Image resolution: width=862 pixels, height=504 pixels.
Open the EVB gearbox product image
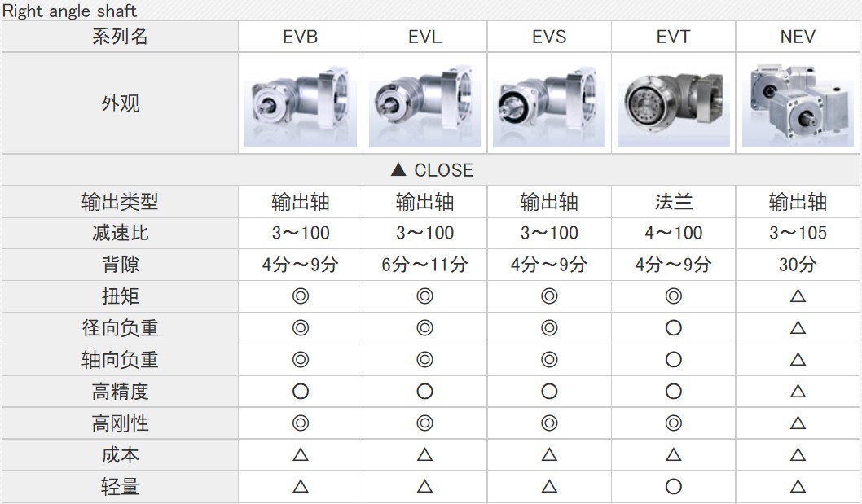(x=300, y=103)
